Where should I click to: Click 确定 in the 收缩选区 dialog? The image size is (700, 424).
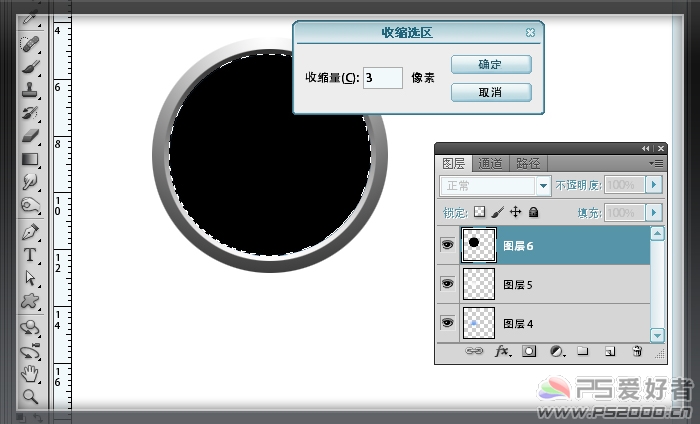(491, 65)
